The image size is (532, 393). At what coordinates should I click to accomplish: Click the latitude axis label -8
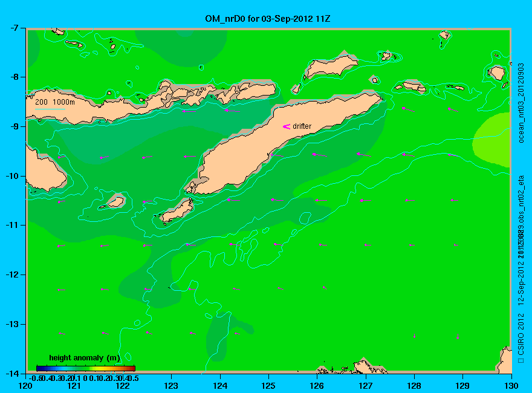[x=15, y=77]
